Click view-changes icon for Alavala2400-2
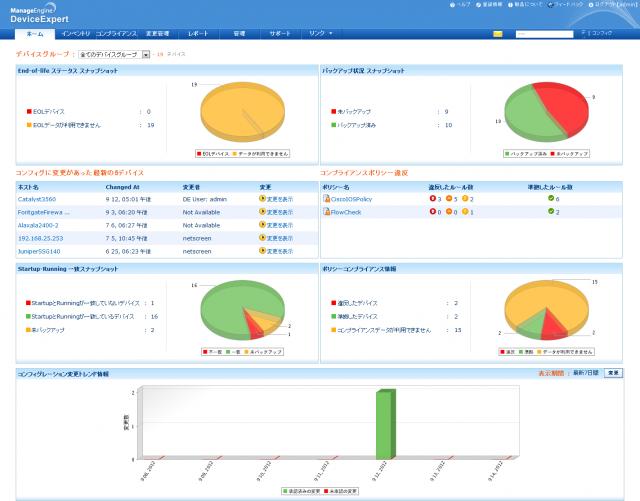Screen dimensions: 640x501 262,225
